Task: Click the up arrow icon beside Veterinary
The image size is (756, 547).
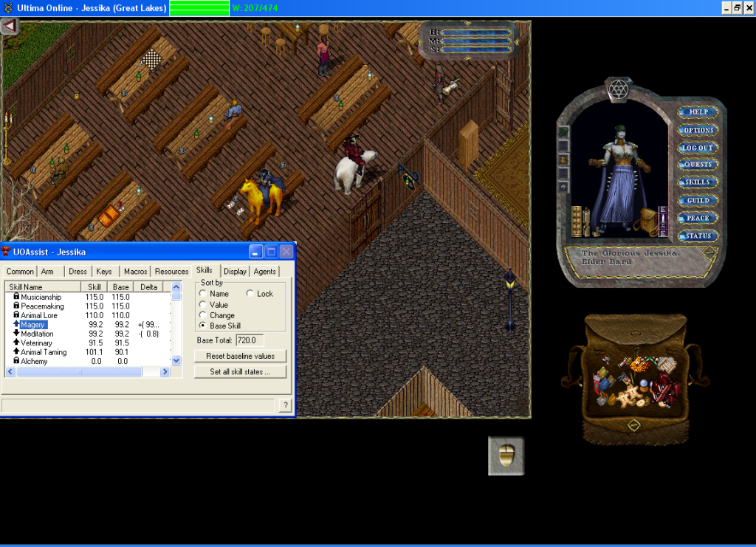Action: click(16, 343)
